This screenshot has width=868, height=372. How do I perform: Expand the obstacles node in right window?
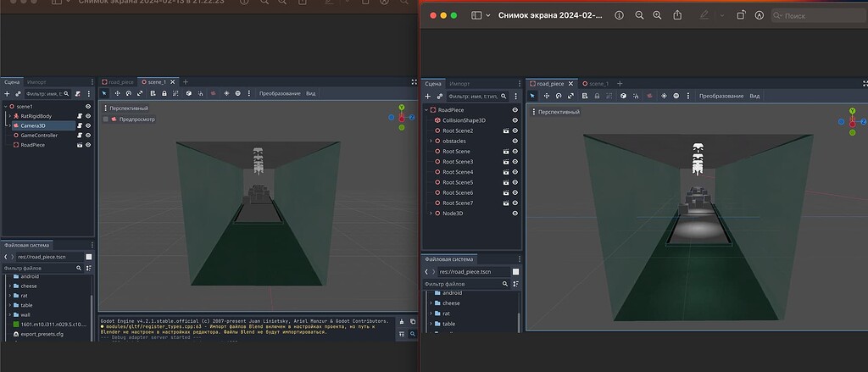(x=431, y=142)
